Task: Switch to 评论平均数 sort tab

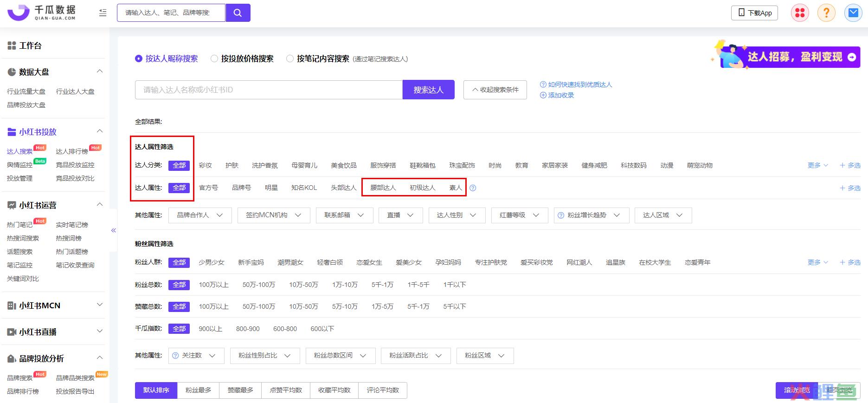Action: 383,390
